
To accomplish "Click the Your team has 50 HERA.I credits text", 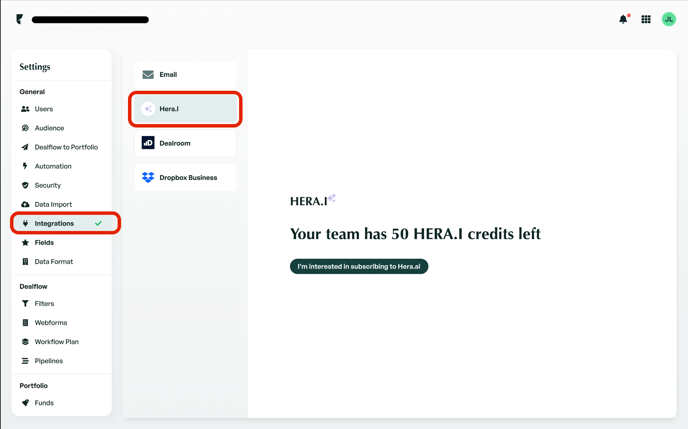I will point(415,234).
